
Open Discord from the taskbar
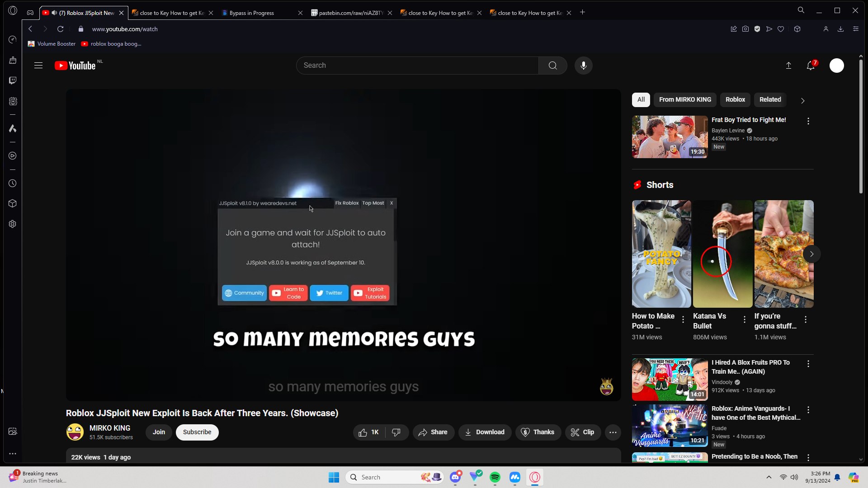click(455, 477)
